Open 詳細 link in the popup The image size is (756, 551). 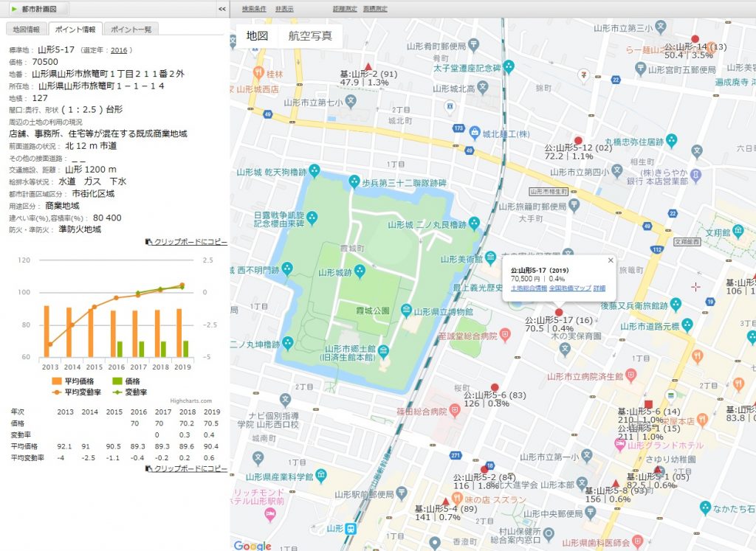pyautogui.click(x=599, y=288)
